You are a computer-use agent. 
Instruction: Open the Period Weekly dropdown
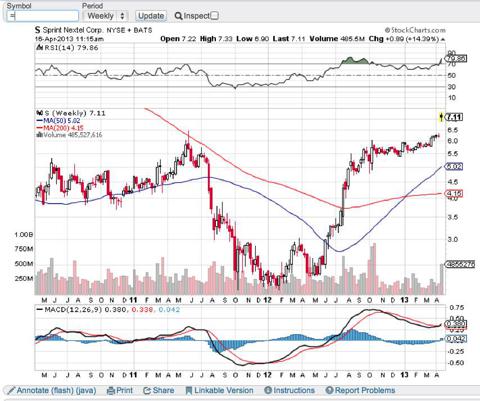pyautogui.click(x=105, y=16)
